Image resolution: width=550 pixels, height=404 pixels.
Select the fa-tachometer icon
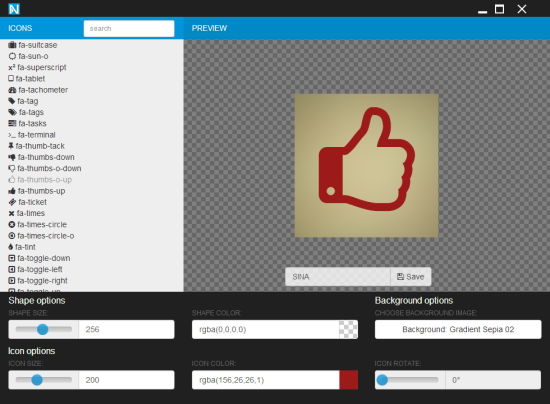tap(38, 90)
